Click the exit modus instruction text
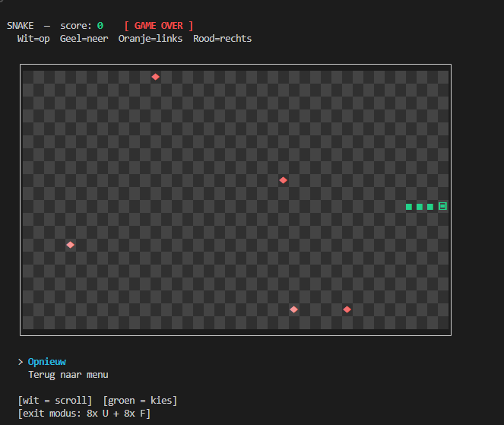The height and width of the screenshot is (425, 504). 84,414
